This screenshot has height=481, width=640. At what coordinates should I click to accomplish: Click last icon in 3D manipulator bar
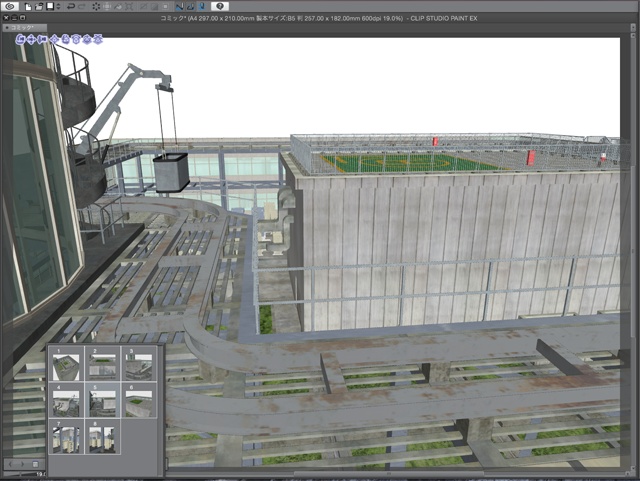pyautogui.click(x=98, y=39)
